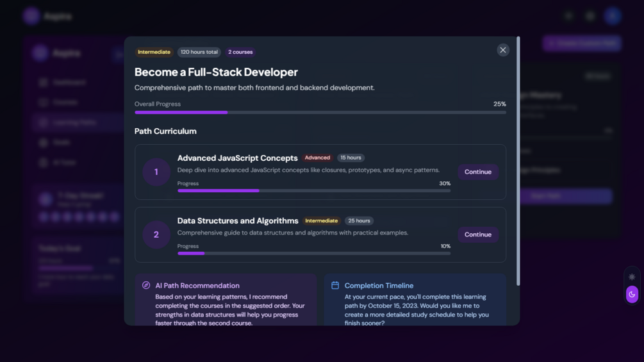Click the '120 hours total' badge
Viewport: 644px width, 362px height.
[x=199, y=52]
